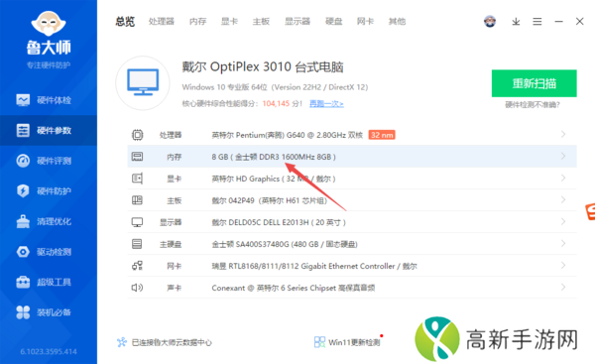Screen dimensions: 595x364
Task: Expand the 主板 row chevron
Action: pyautogui.click(x=563, y=199)
